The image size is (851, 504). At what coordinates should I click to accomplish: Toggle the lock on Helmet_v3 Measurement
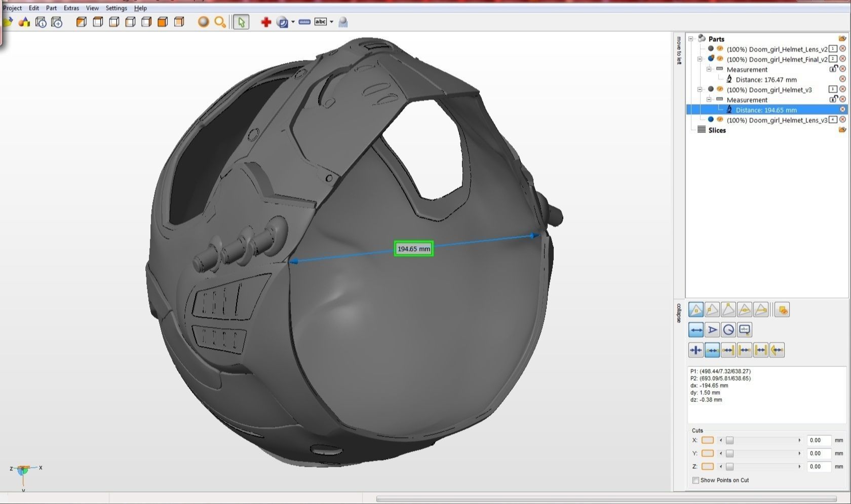[x=833, y=99]
